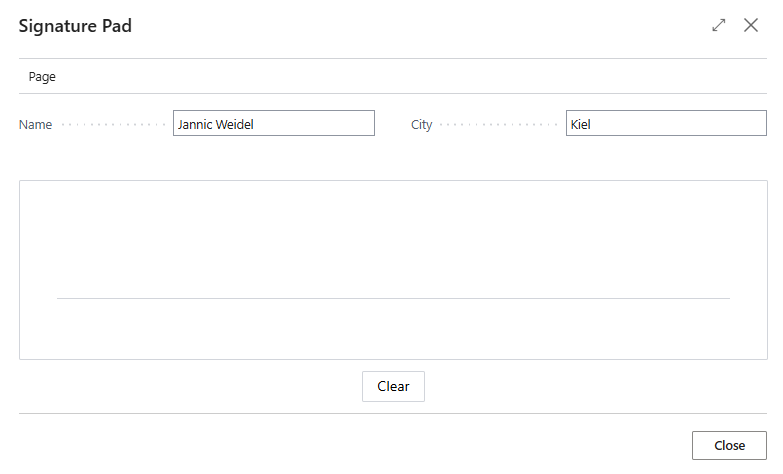Place cursor in the 'Jannic Weidel' text
Image resolution: width=783 pixels, height=474 pixels.
click(214, 124)
